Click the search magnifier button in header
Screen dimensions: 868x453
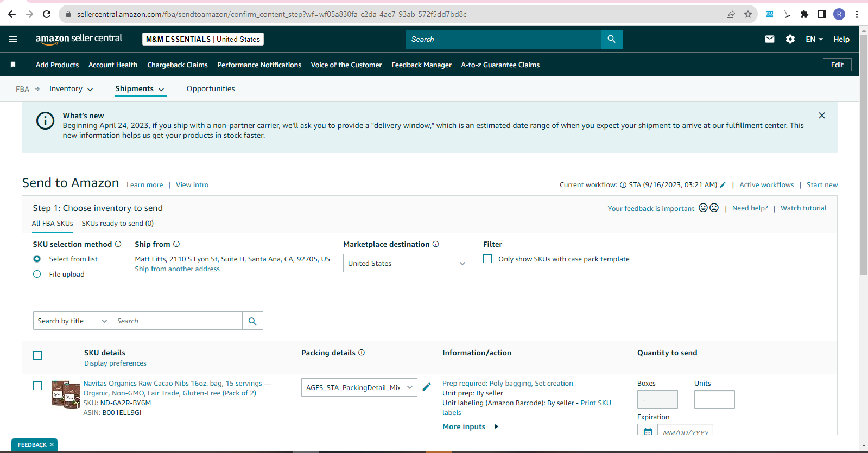tap(612, 39)
